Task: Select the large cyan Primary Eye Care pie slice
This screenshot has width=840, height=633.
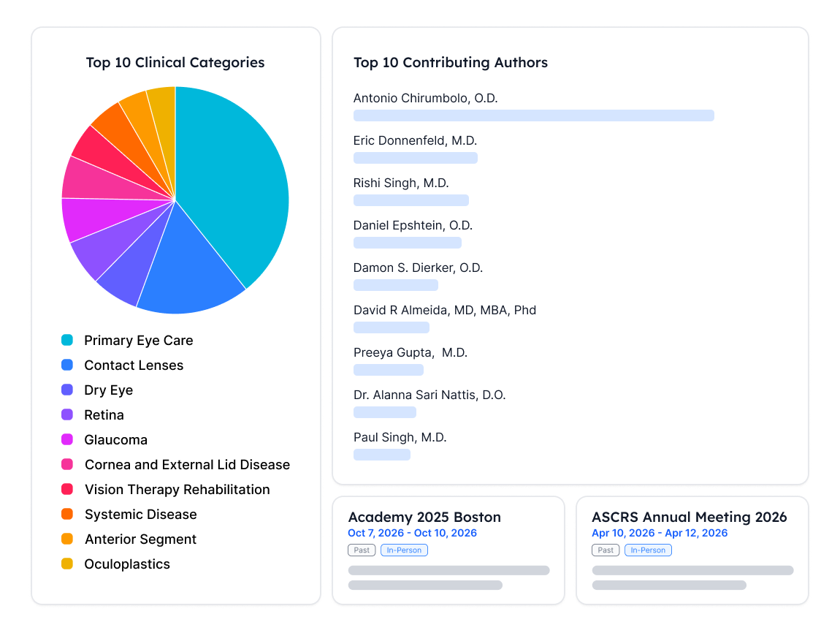Action: [236, 182]
